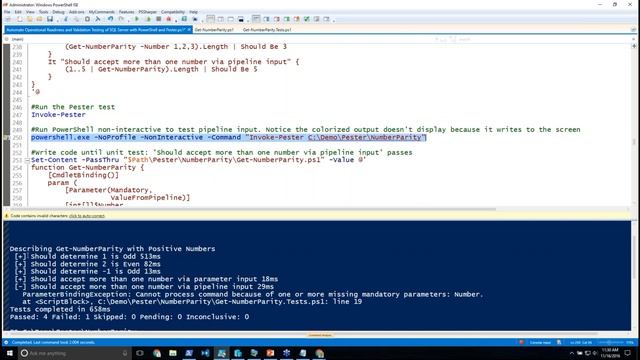Click the Cortana 'Ask me anything' search box
Image resolution: width=640 pixels, height=360 pixels.
(73, 353)
